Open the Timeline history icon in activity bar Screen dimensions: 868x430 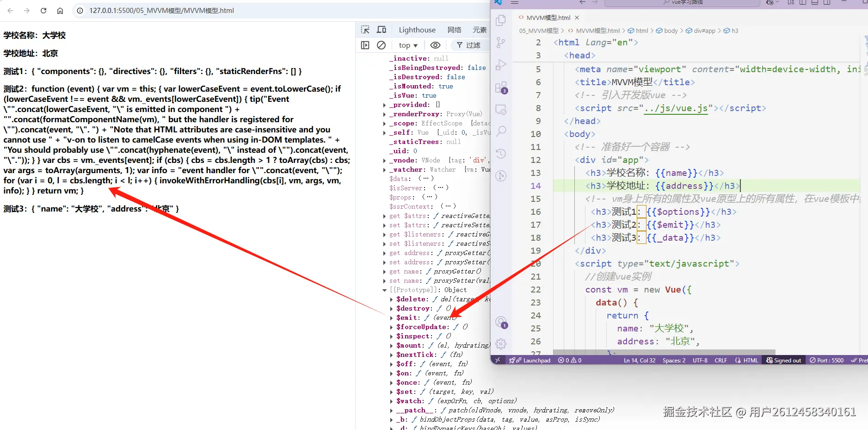coord(501,154)
